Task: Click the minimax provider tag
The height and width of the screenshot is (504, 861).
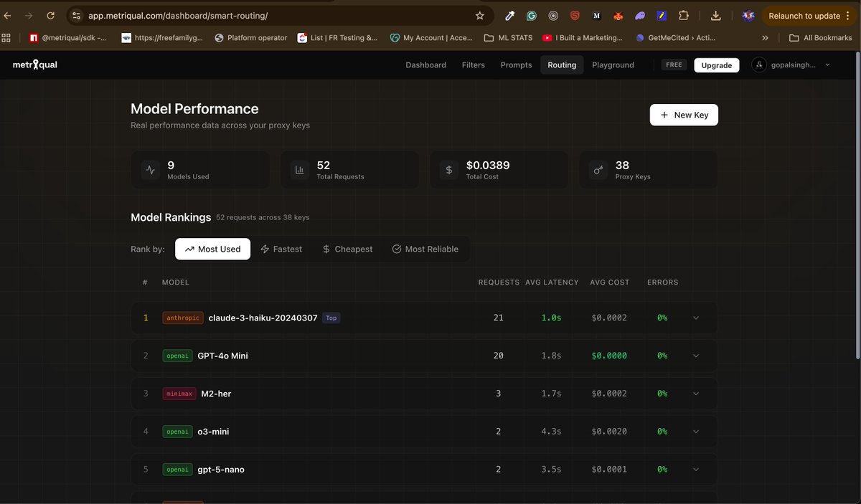Action: pos(179,394)
